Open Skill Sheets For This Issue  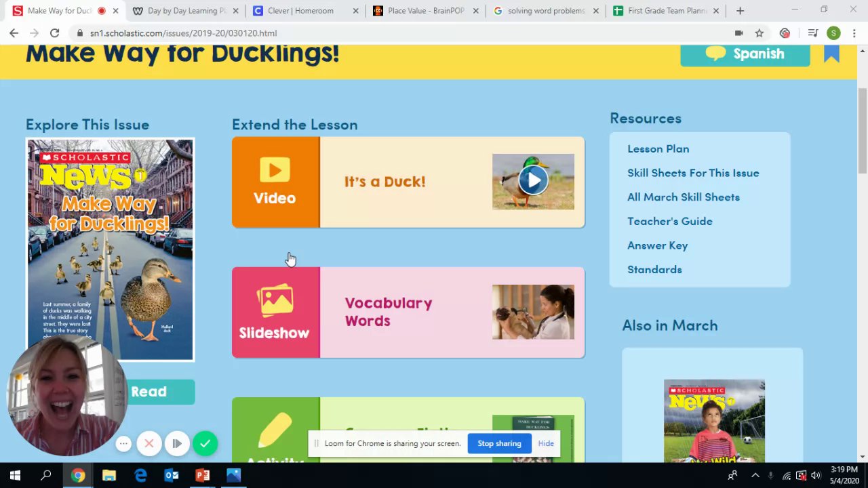[693, 173]
